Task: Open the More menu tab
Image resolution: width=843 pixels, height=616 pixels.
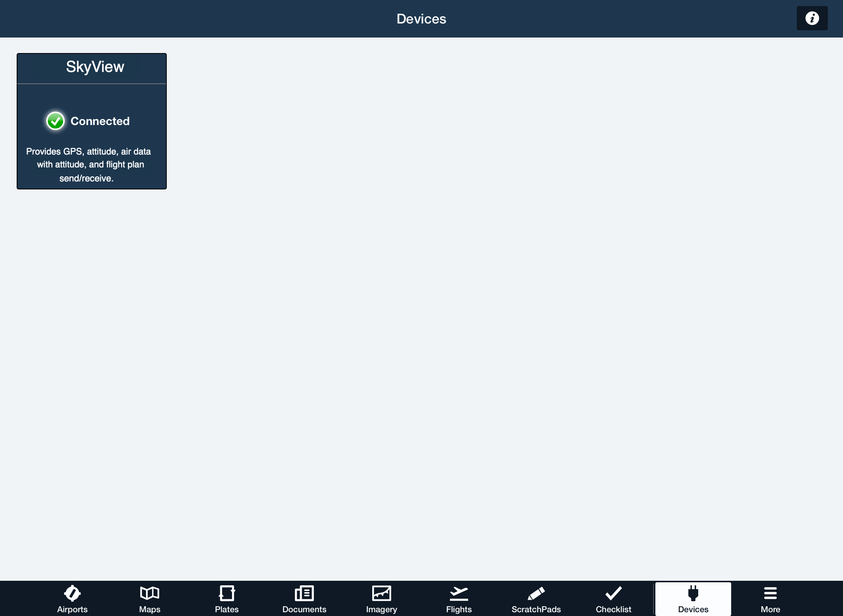Action: tap(770, 599)
